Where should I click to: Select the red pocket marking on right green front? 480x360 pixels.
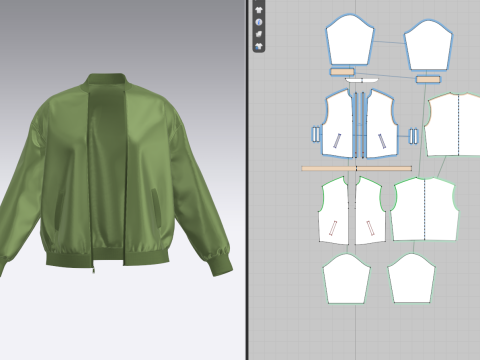click(371, 228)
